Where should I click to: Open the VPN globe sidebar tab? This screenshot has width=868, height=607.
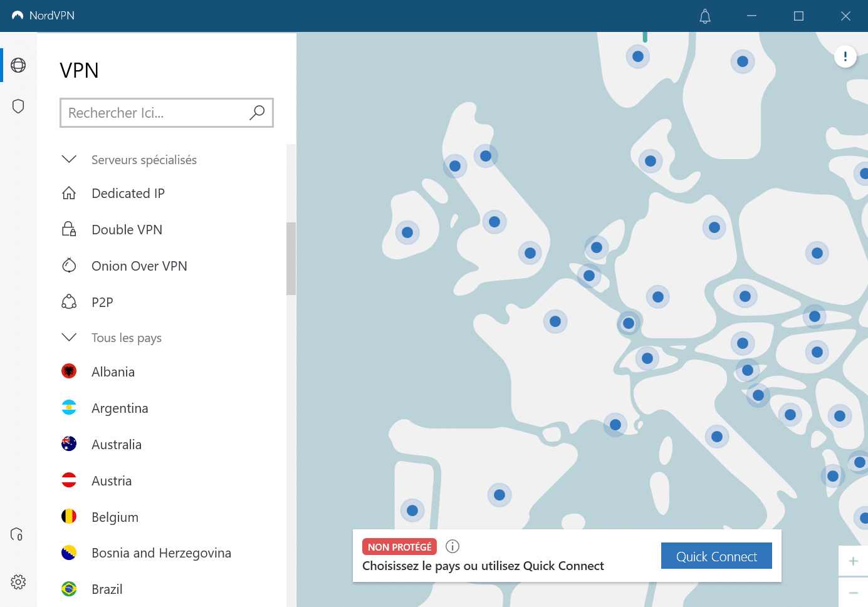click(x=18, y=65)
